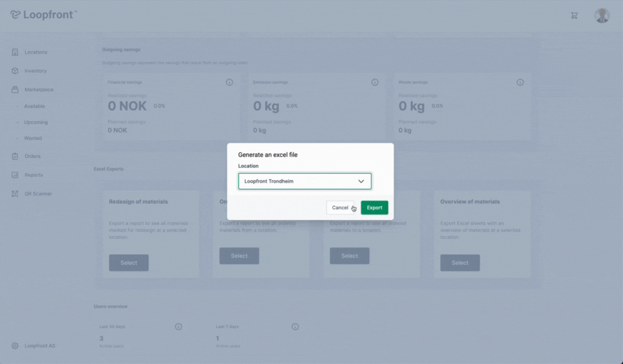Go to Reports via the chart icon
The image size is (623, 364).
tap(15, 175)
